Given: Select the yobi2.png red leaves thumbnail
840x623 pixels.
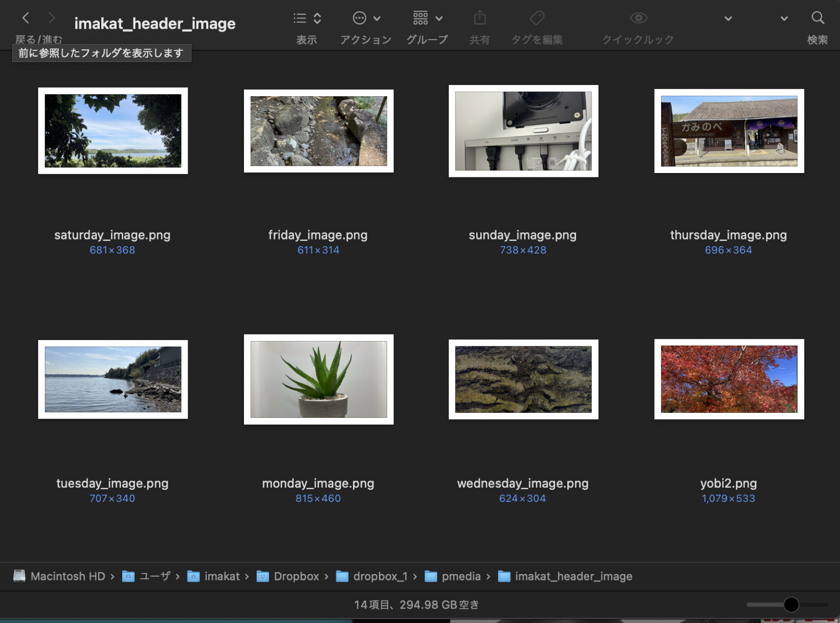Looking at the screenshot, I should (x=729, y=379).
